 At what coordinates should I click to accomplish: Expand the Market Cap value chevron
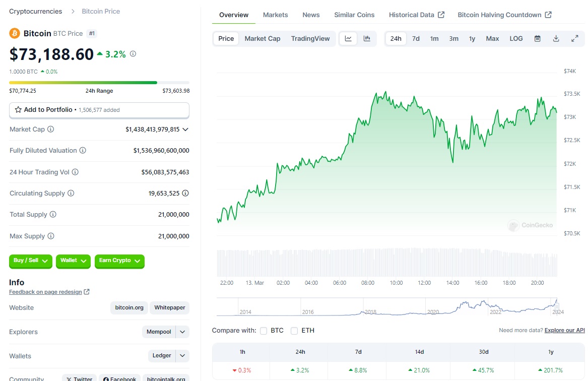tap(185, 130)
